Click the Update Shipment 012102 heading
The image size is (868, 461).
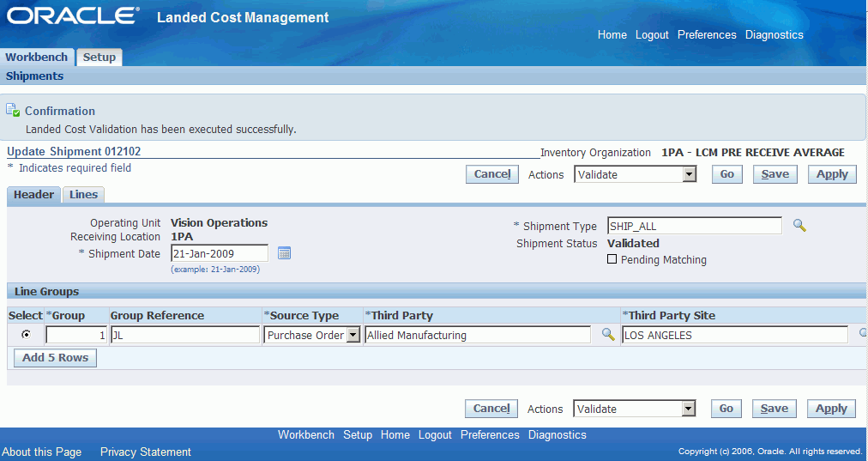[x=74, y=151]
